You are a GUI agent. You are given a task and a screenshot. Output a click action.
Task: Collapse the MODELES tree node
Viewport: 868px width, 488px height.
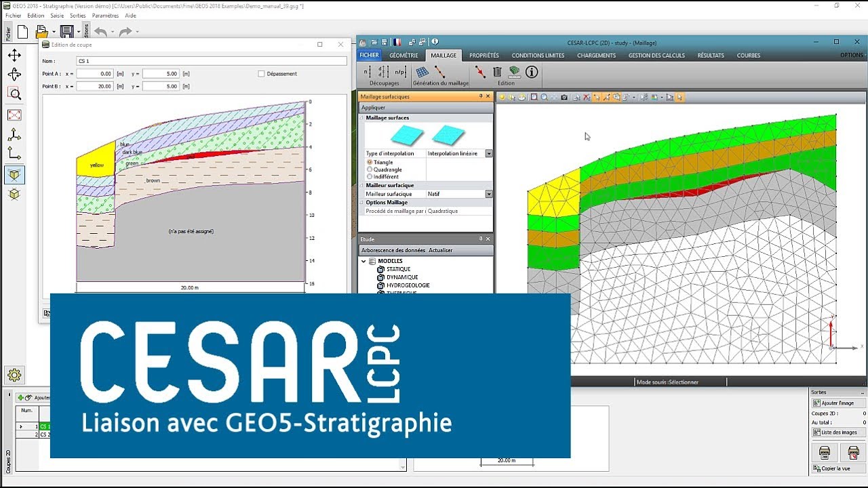coord(363,261)
